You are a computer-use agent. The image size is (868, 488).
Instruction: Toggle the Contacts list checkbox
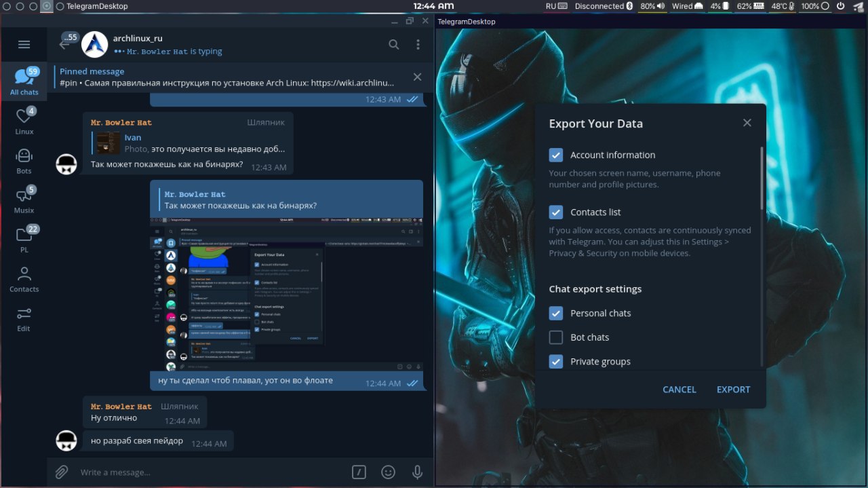(556, 212)
